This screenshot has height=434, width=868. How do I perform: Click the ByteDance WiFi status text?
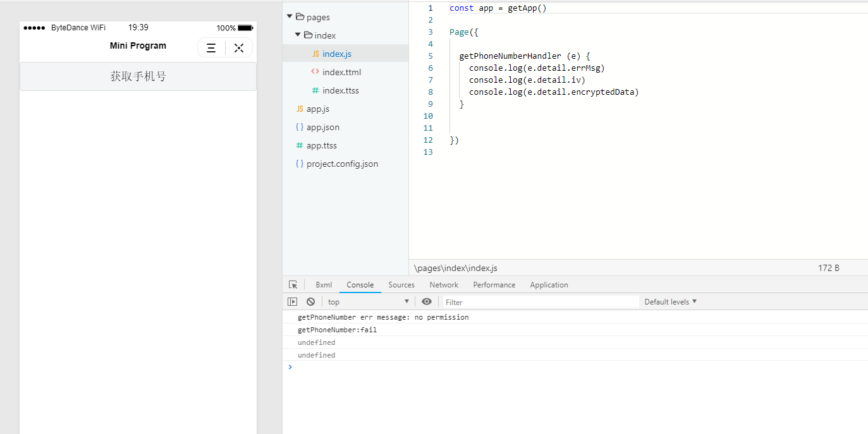pyautogui.click(x=78, y=28)
